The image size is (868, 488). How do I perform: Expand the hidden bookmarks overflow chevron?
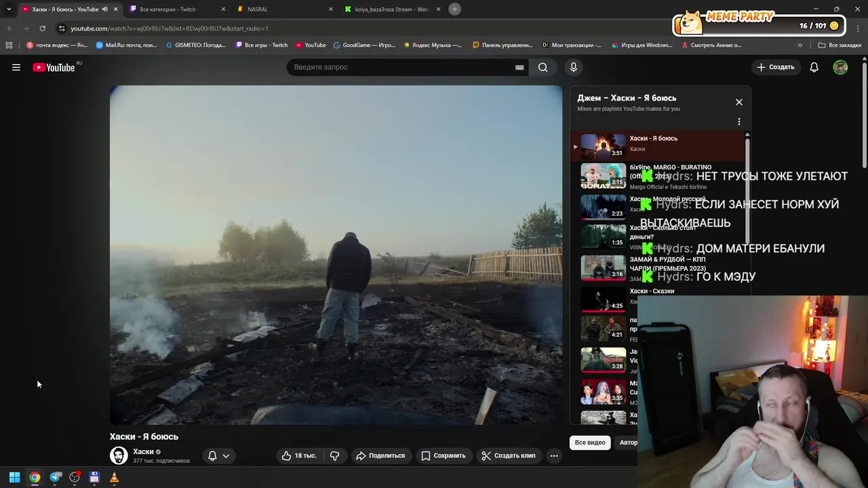pyautogui.click(x=800, y=45)
